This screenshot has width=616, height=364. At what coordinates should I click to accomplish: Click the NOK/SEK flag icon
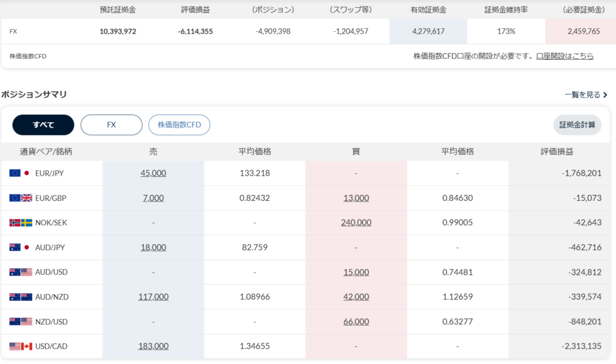(x=20, y=223)
